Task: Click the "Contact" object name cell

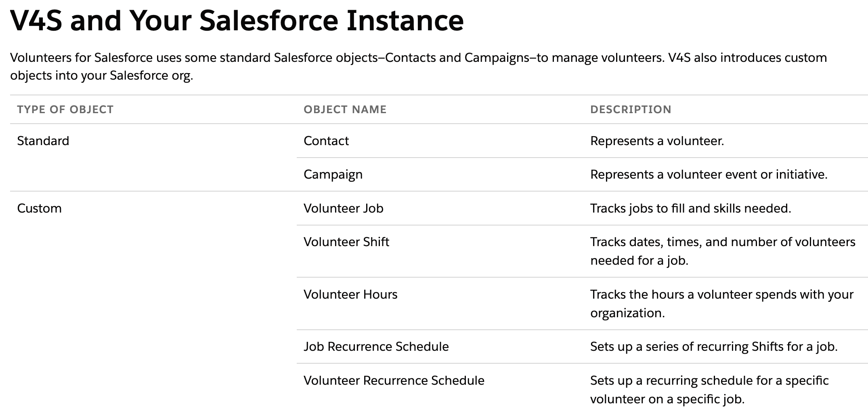Action: coord(326,141)
